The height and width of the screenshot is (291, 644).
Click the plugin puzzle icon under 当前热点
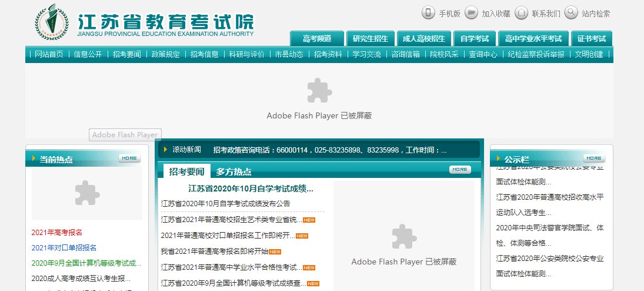(88, 193)
